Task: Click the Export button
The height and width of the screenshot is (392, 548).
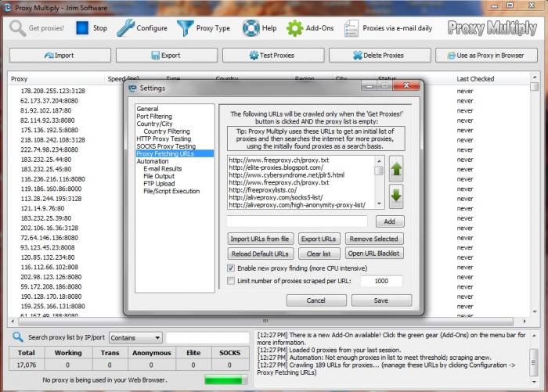Action: [x=167, y=56]
